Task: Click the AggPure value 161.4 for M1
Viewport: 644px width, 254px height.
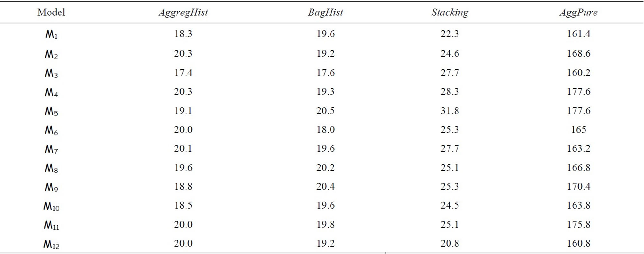Action: coord(578,34)
